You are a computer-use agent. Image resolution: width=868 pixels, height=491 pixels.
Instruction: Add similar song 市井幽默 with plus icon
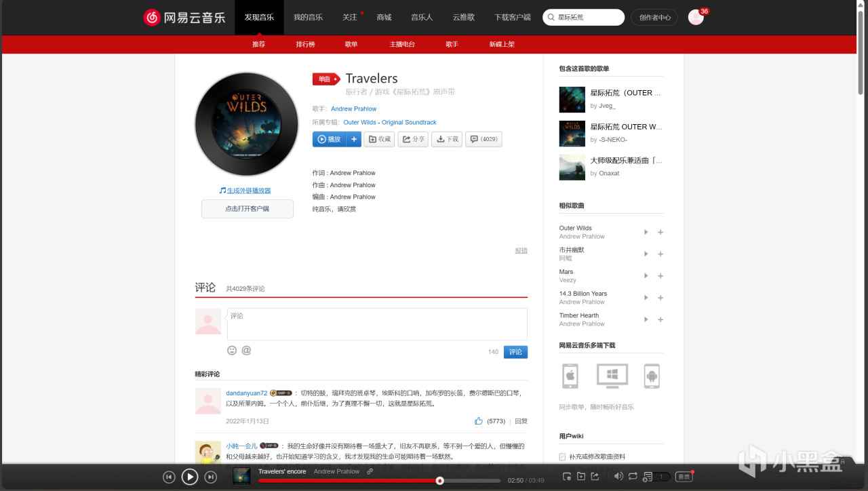pos(660,254)
